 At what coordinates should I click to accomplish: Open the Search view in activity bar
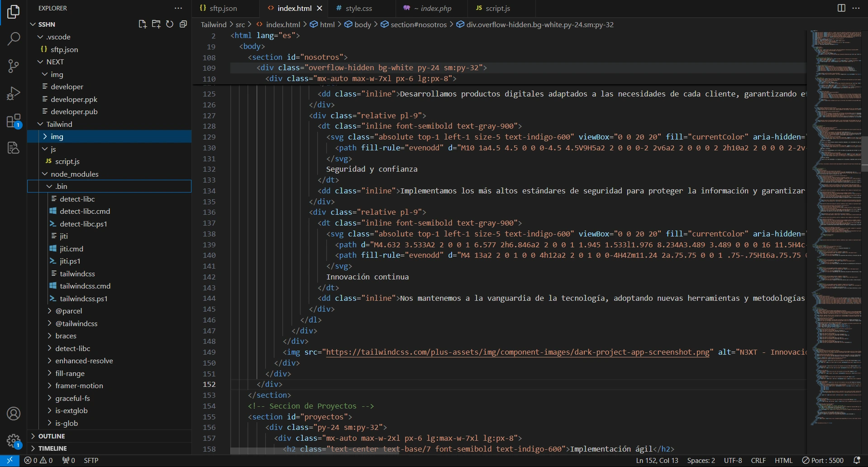[14, 39]
